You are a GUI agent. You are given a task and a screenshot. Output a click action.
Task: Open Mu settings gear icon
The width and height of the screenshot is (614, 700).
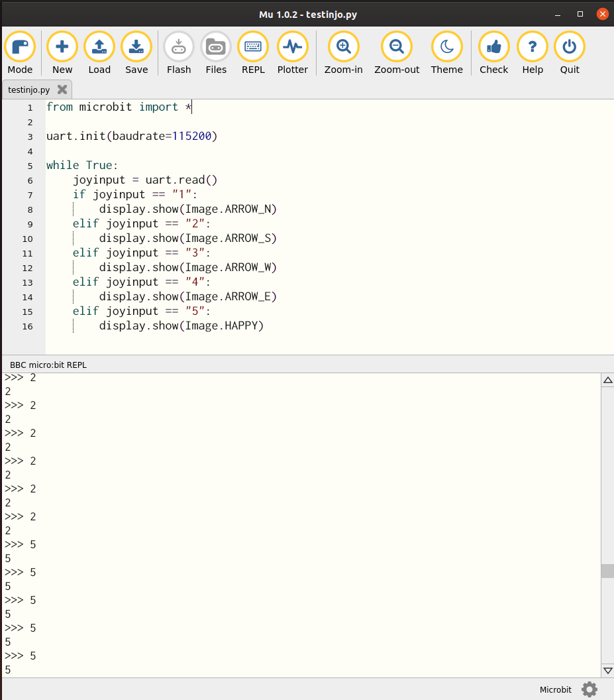[x=589, y=689]
